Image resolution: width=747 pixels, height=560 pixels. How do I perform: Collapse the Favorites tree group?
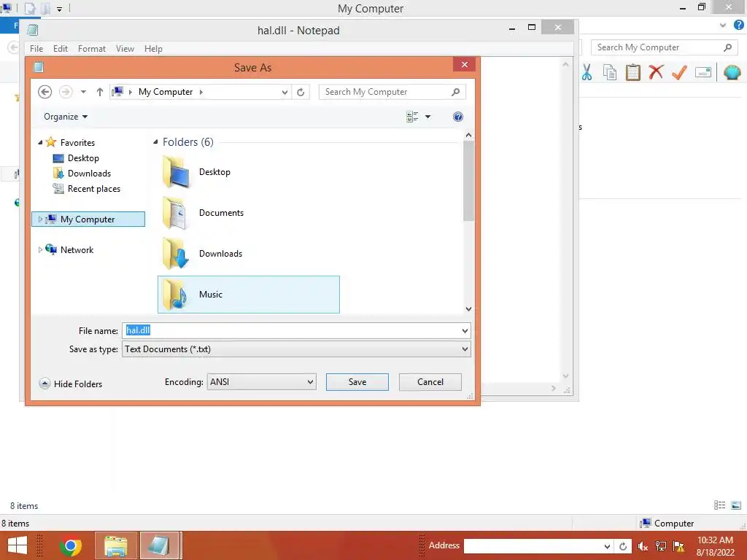(41, 142)
